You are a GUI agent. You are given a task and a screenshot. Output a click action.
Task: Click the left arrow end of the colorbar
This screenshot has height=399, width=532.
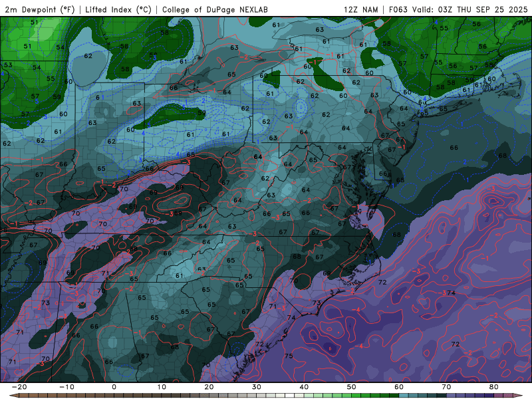13,396
